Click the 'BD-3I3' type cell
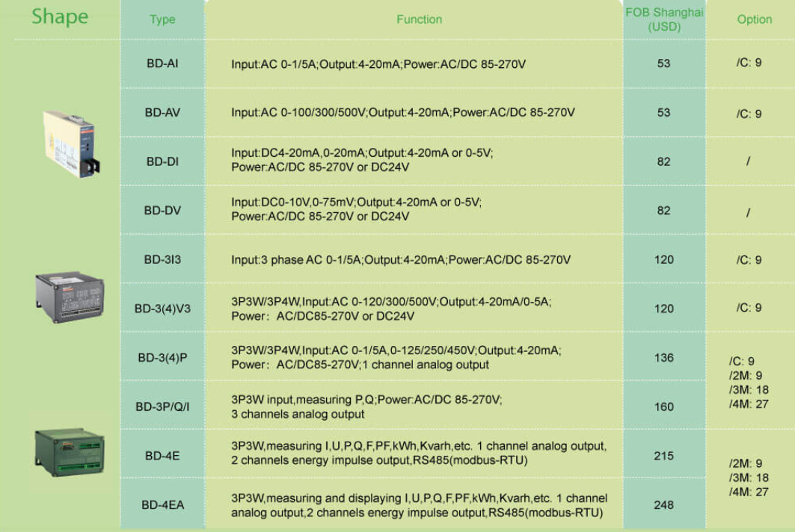Image resolution: width=795 pixels, height=532 pixels. 162,259
